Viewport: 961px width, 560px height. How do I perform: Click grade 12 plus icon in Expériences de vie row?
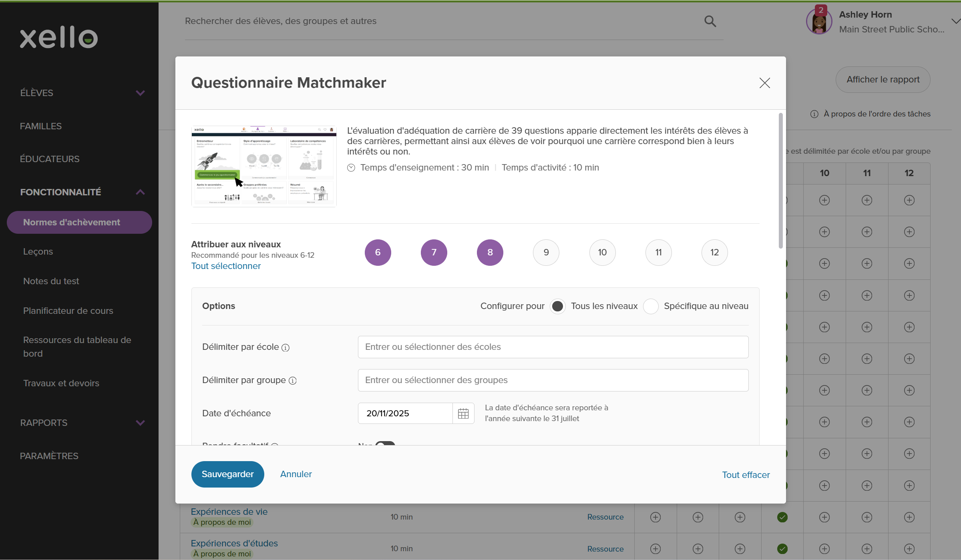909,517
